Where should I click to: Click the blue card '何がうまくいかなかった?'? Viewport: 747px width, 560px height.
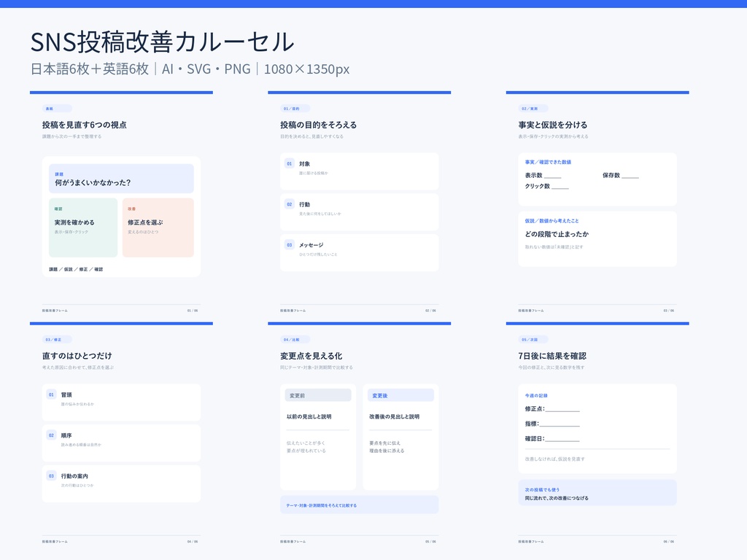point(121,179)
